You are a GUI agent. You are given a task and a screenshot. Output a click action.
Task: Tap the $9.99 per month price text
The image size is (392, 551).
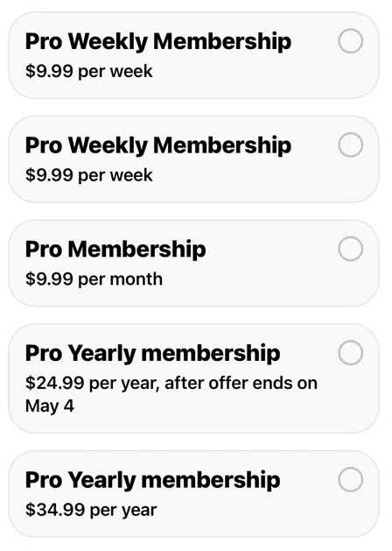94,279
